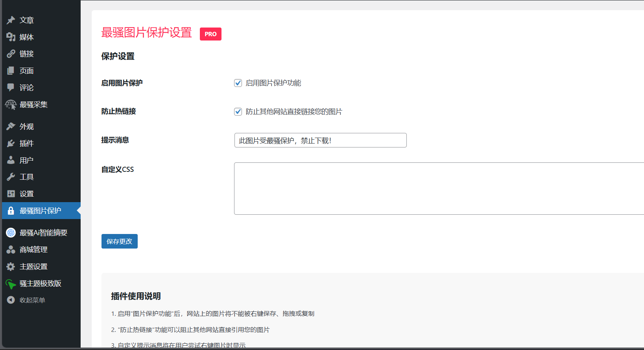Click into the 提示消息 text field
The image size is (644, 350).
(320, 140)
